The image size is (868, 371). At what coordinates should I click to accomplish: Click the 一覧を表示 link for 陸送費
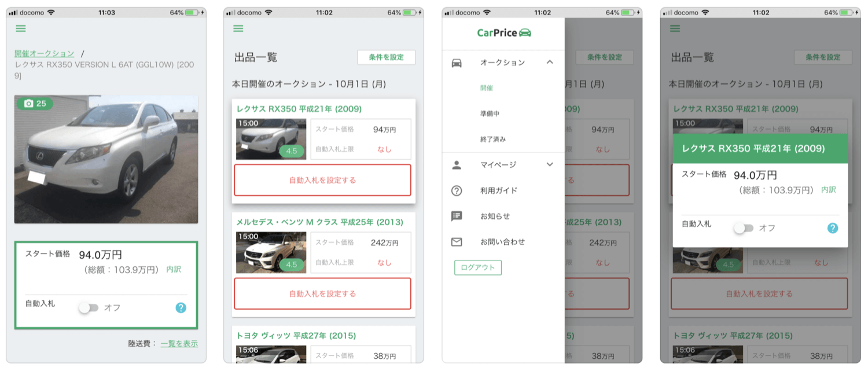pyautogui.click(x=179, y=343)
